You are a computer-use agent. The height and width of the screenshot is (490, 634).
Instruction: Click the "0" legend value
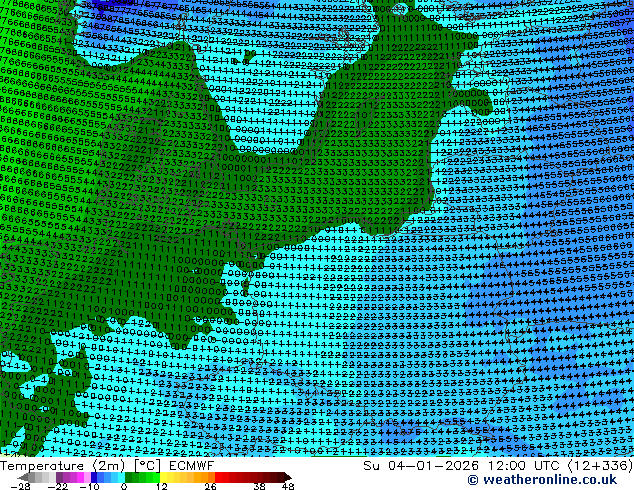point(124,486)
